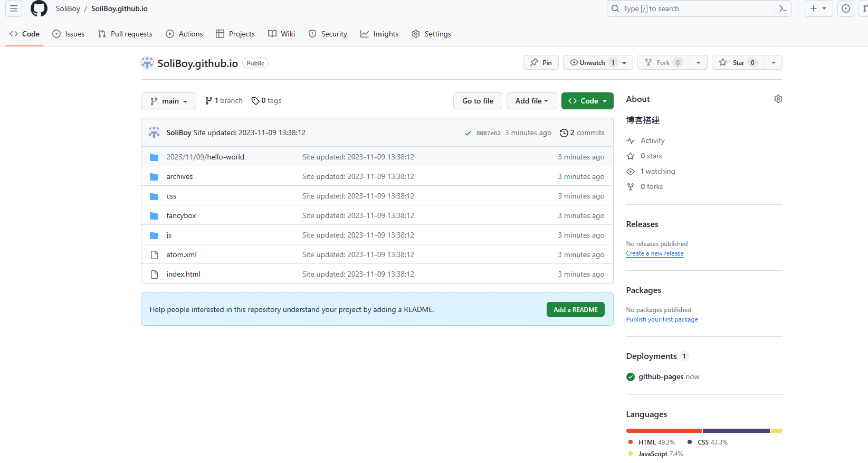Expand the Star lists dropdown arrow
868x463 pixels.
tap(774, 62)
